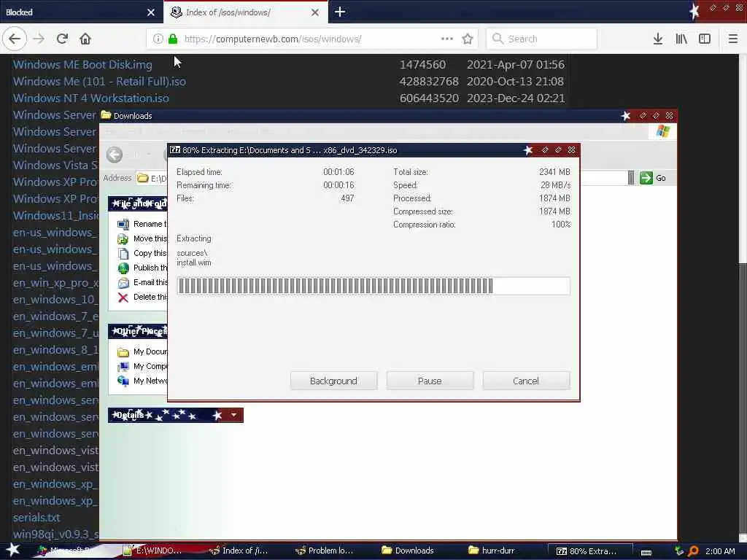Image resolution: width=747 pixels, height=560 pixels.
Task: Click the 7z icon in dialog title bar
Action: (175, 150)
